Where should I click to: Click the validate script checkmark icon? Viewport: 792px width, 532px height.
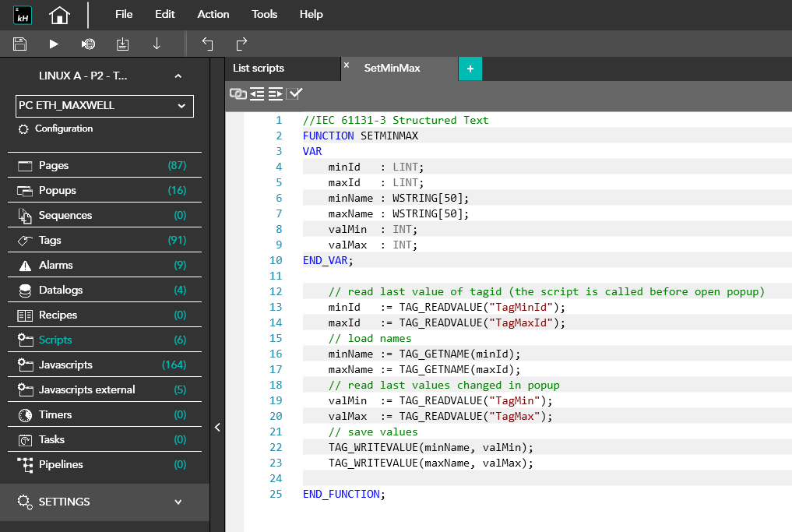click(294, 94)
